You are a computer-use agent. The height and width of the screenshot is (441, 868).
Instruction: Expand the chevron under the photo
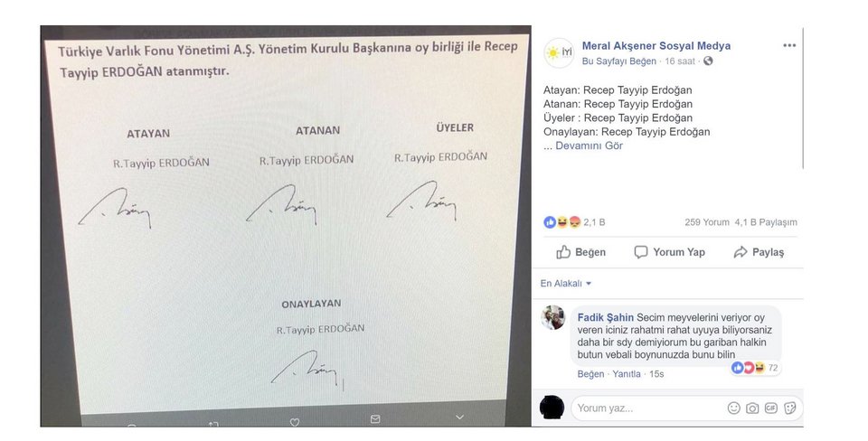pyautogui.click(x=459, y=418)
